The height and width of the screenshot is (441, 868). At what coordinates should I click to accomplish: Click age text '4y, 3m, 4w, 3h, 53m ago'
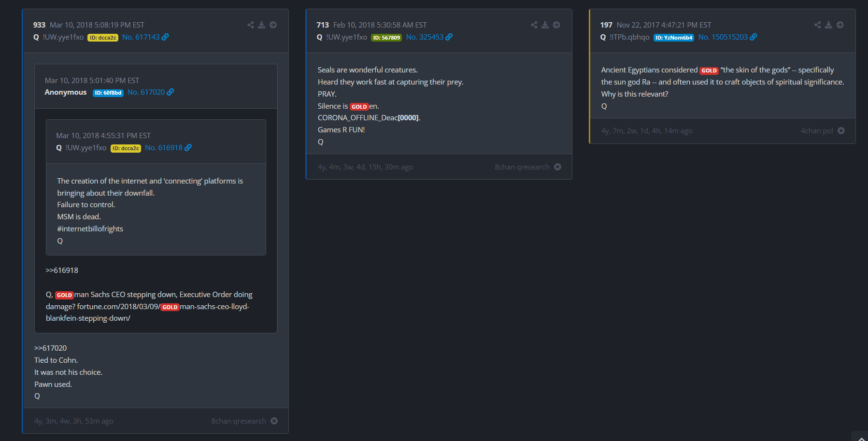(x=74, y=421)
